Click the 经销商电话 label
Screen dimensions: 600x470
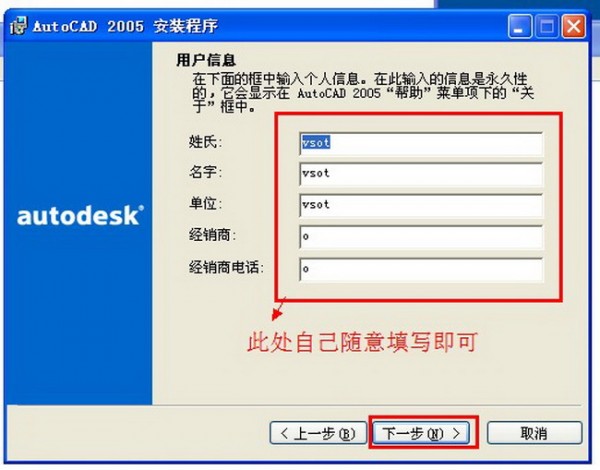[x=226, y=267]
